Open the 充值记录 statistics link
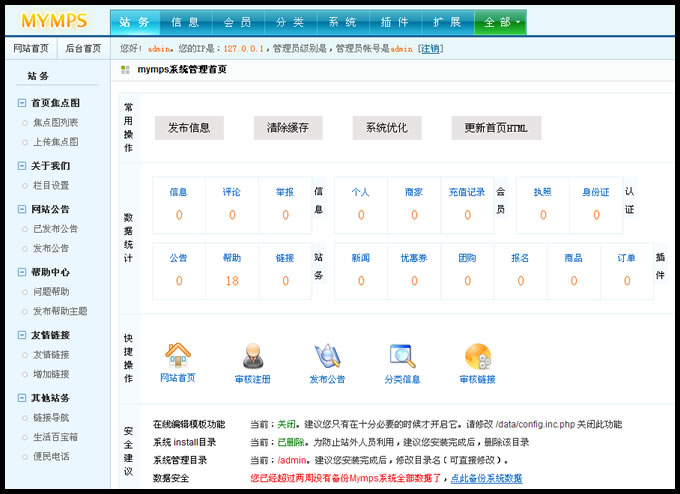 [467, 192]
